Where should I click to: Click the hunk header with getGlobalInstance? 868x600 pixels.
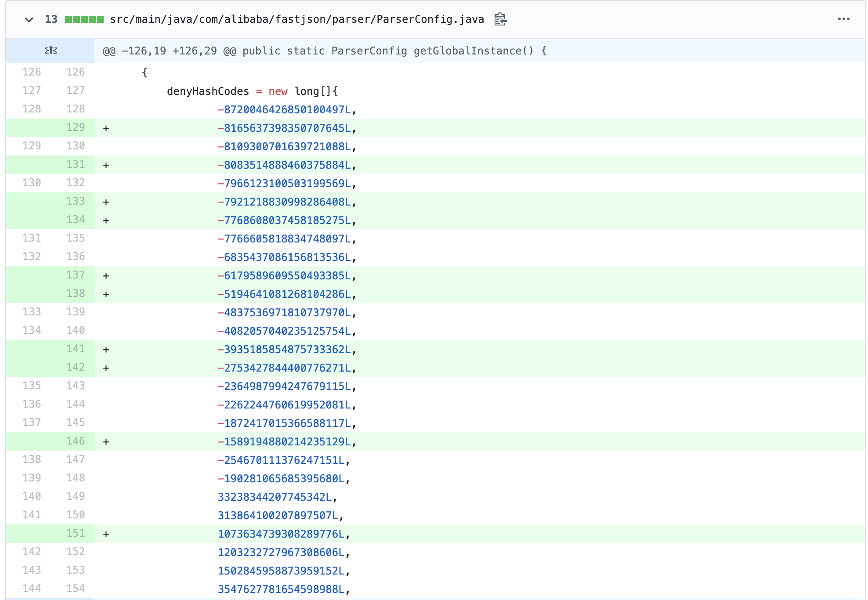pos(325,51)
